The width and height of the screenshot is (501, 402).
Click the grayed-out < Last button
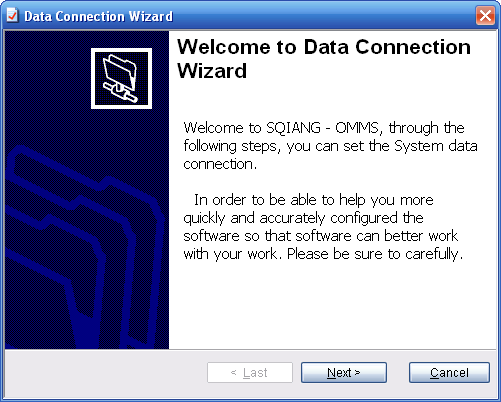coord(250,372)
